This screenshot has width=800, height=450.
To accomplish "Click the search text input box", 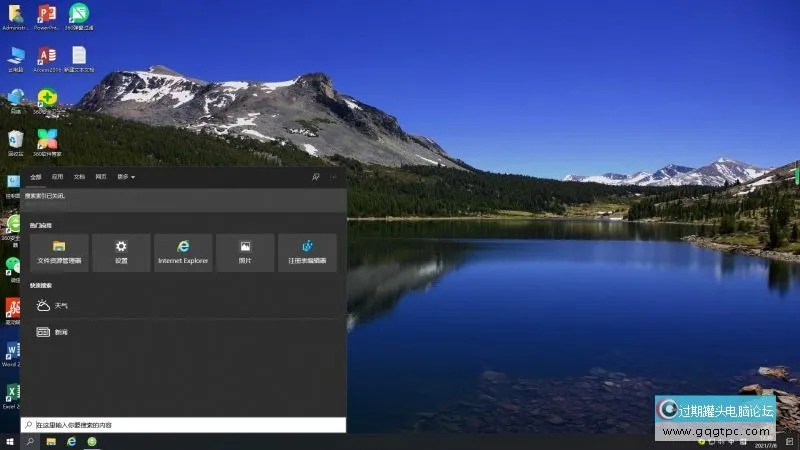I will tap(185, 425).
